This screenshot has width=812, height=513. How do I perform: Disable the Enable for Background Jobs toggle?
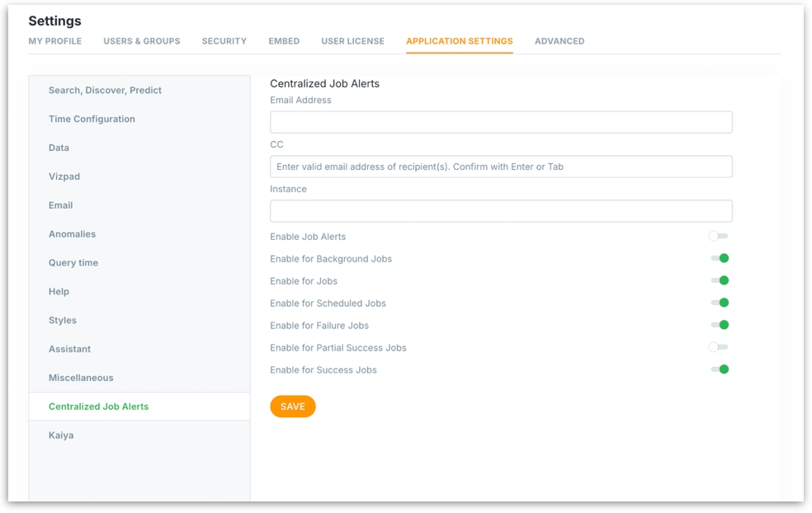coord(720,259)
